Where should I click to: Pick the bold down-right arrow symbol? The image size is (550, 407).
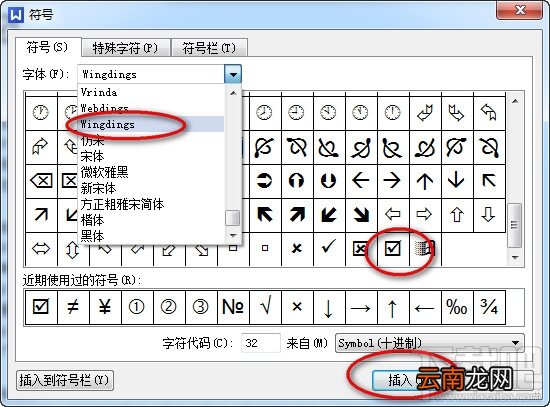(x=361, y=215)
